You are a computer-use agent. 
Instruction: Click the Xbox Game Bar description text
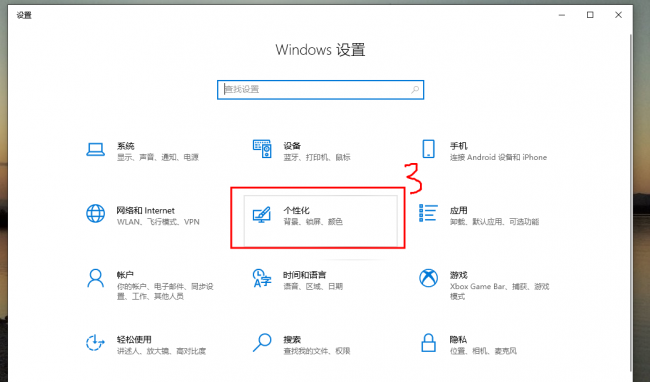[500, 291]
